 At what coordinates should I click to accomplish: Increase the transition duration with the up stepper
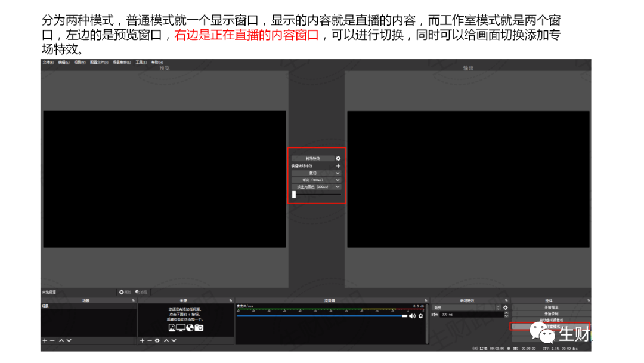[506, 313]
